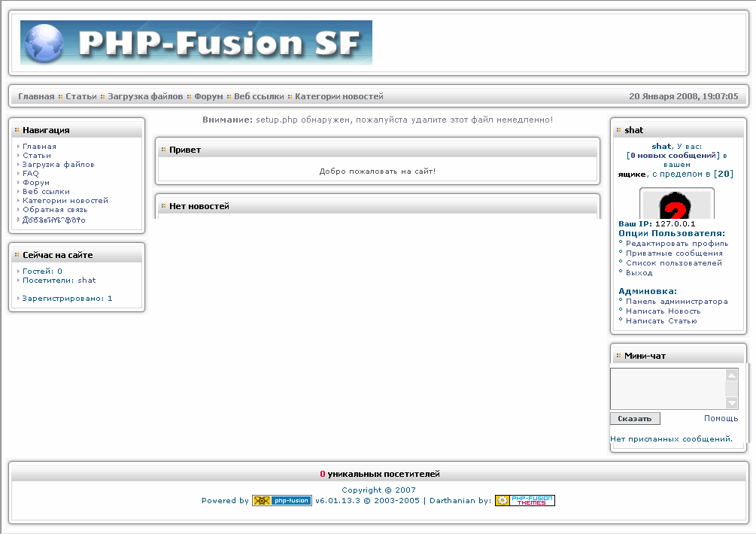Click 0 уникальных посетителей counter
The width and height of the screenshot is (756, 534).
click(x=380, y=475)
